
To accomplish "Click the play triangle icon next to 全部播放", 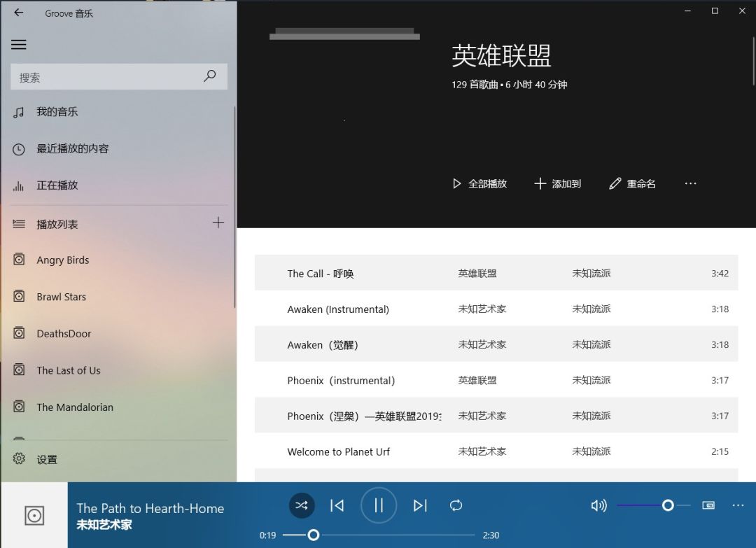I will [x=456, y=183].
